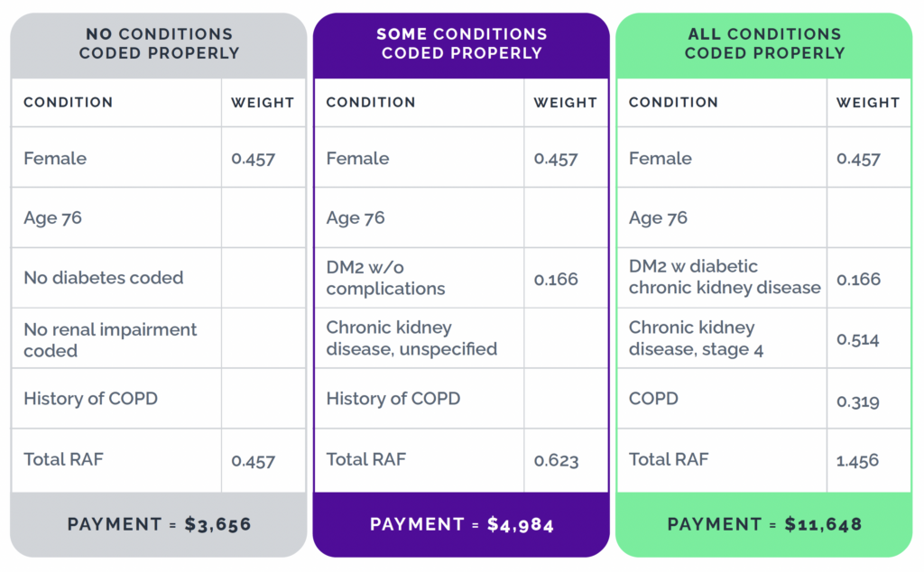The width and height of the screenshot is (924, 572).
Task: Select "History of COPD" in the purple table
Action: (x=393, y=399)
